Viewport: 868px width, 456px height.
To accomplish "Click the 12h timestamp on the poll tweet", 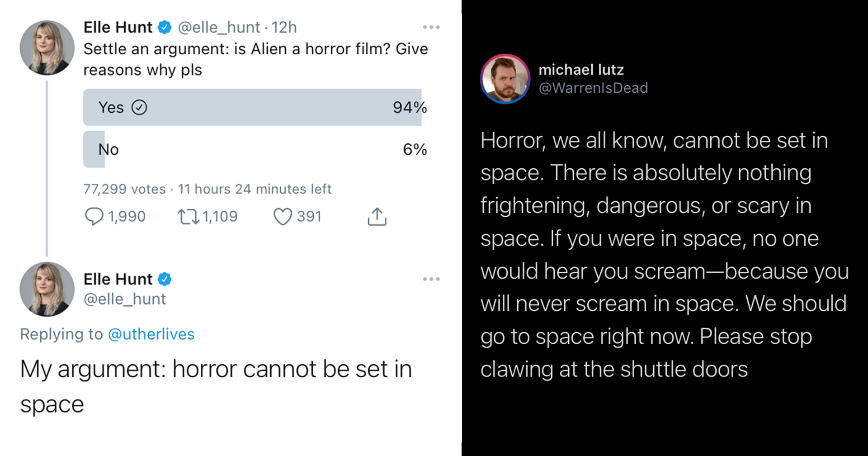I will [284, 28].
